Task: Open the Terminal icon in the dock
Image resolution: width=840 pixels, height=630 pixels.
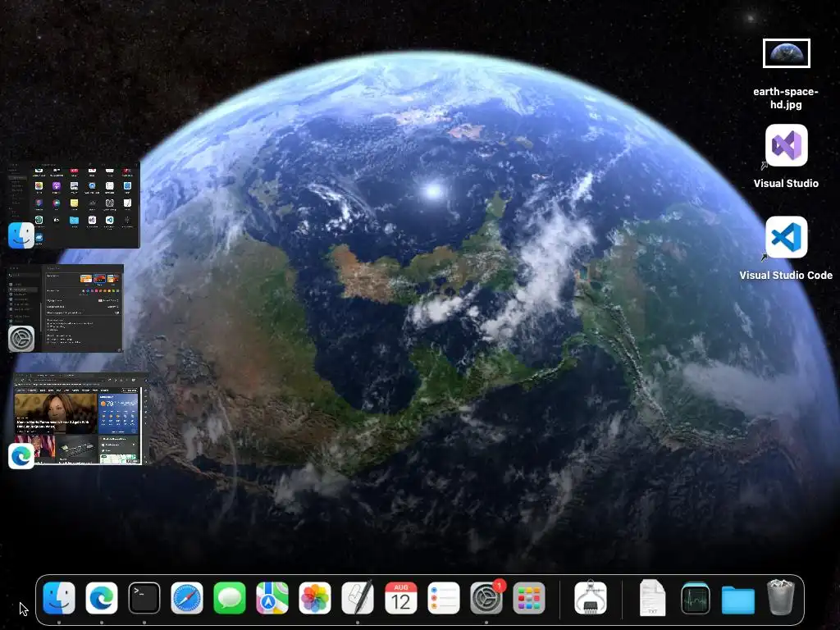Action: click(144, 598)
